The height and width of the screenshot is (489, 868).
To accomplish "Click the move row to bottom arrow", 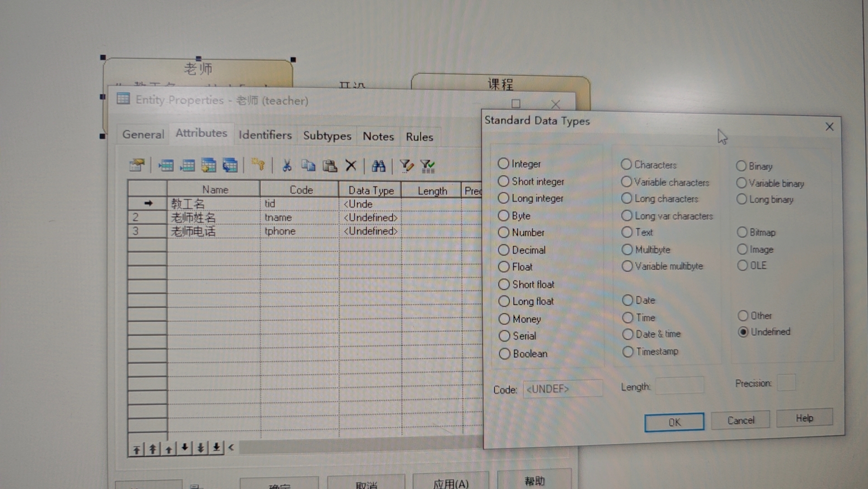I will click(217, 448).
